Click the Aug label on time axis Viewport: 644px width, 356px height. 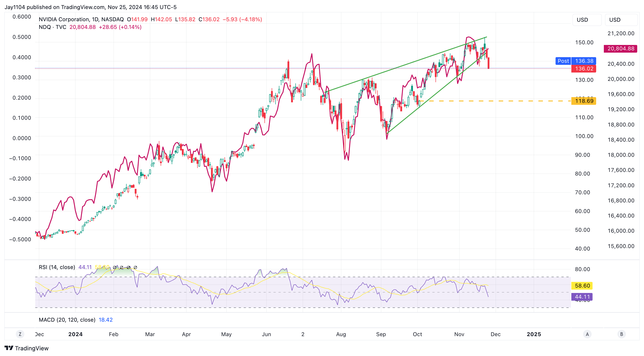[x=341, y=334]
